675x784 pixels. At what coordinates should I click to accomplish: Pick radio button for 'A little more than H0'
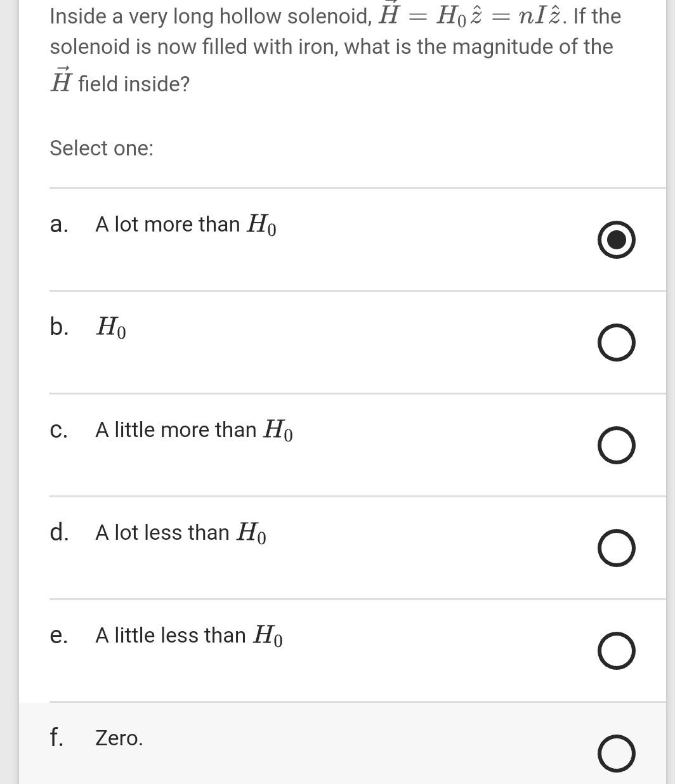tap(616, 445)
